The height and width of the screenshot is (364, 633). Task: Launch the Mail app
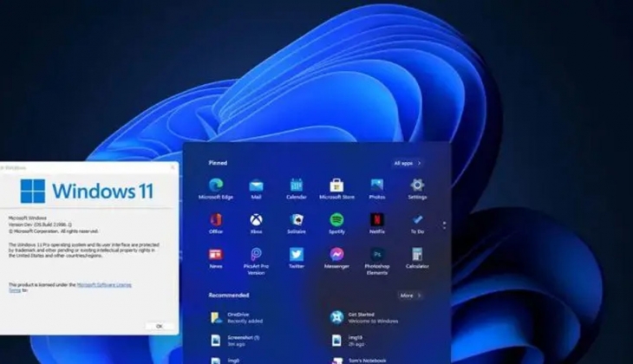click(x=256, y=189)
